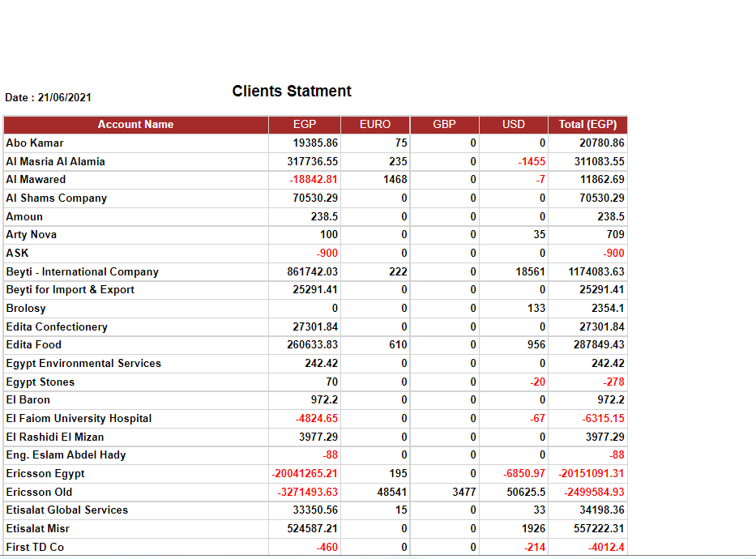
Task: Click the EGP column header
Action: click(x=305, y=124)
